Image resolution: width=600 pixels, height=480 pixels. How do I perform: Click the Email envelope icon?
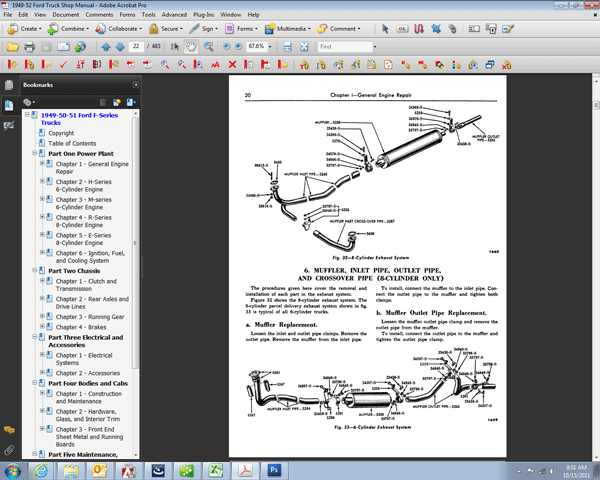point(63,47)
